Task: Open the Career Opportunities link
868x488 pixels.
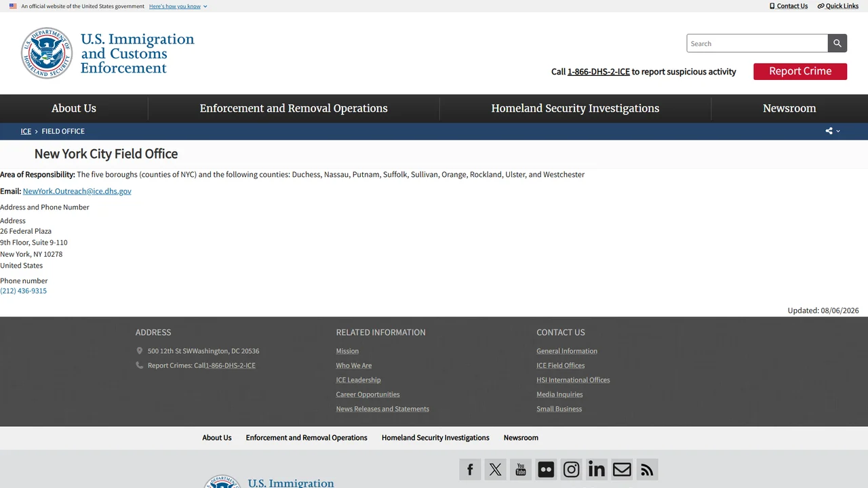Action: (368, 394)
